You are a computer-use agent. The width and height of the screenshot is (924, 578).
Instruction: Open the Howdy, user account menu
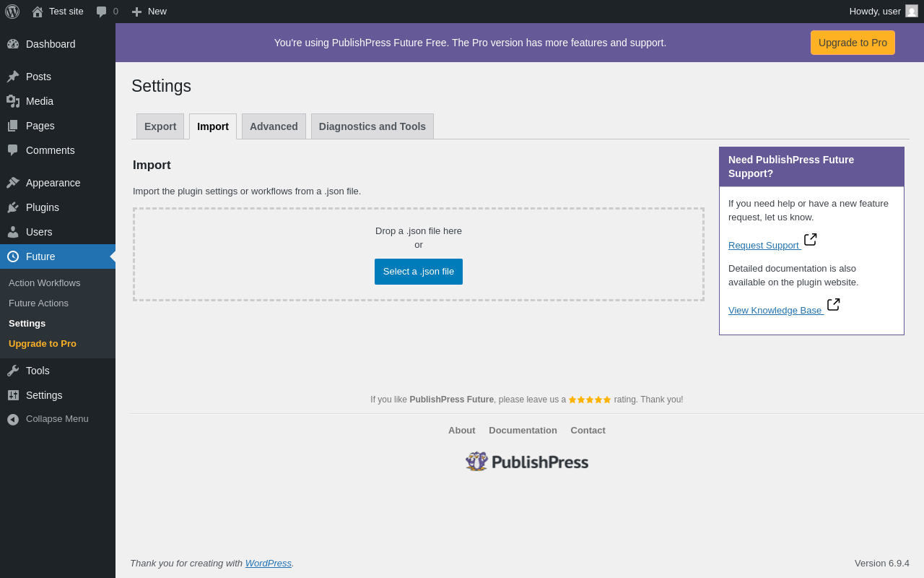pyautogui.click(x=884, y=12)
